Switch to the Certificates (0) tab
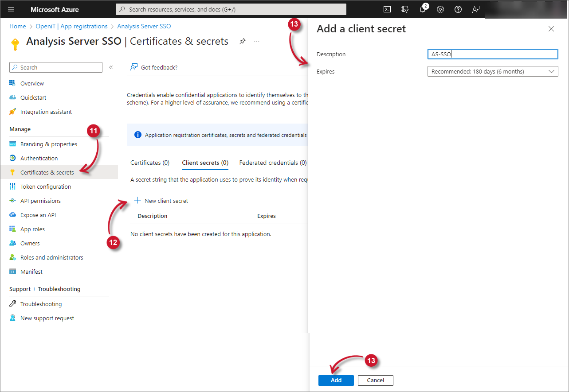 tap(150, 163)
